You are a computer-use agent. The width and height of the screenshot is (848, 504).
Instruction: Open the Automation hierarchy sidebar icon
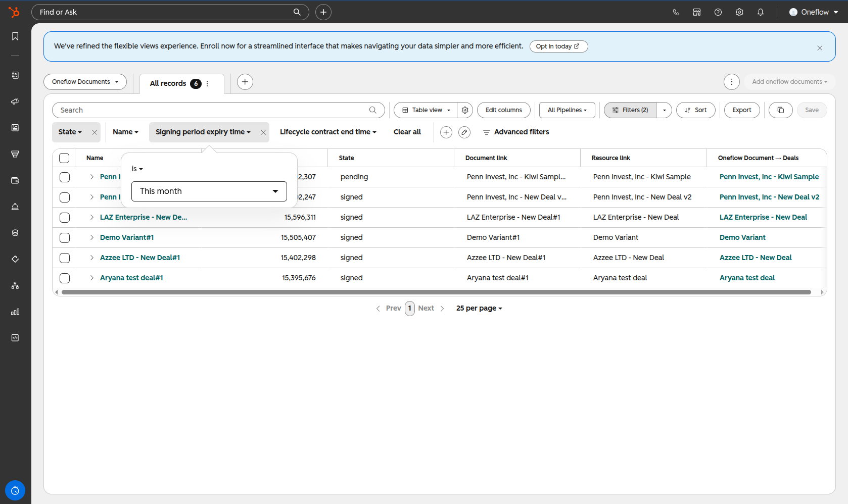15,285
